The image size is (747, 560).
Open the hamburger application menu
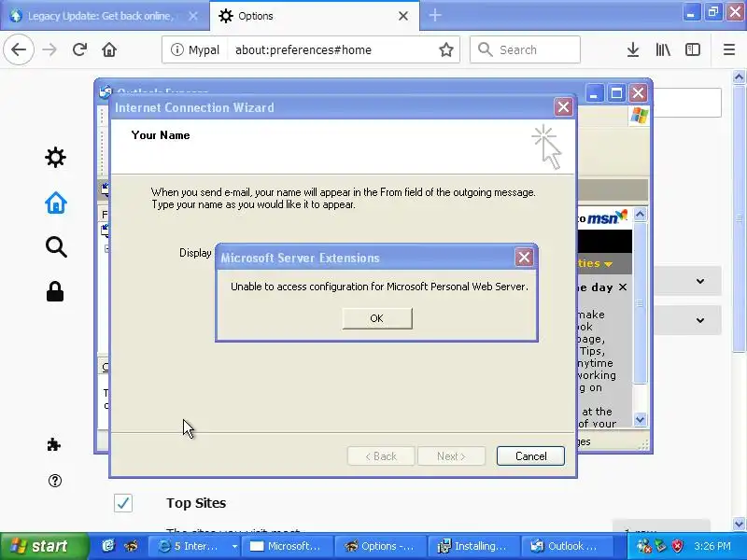(729, 49)
